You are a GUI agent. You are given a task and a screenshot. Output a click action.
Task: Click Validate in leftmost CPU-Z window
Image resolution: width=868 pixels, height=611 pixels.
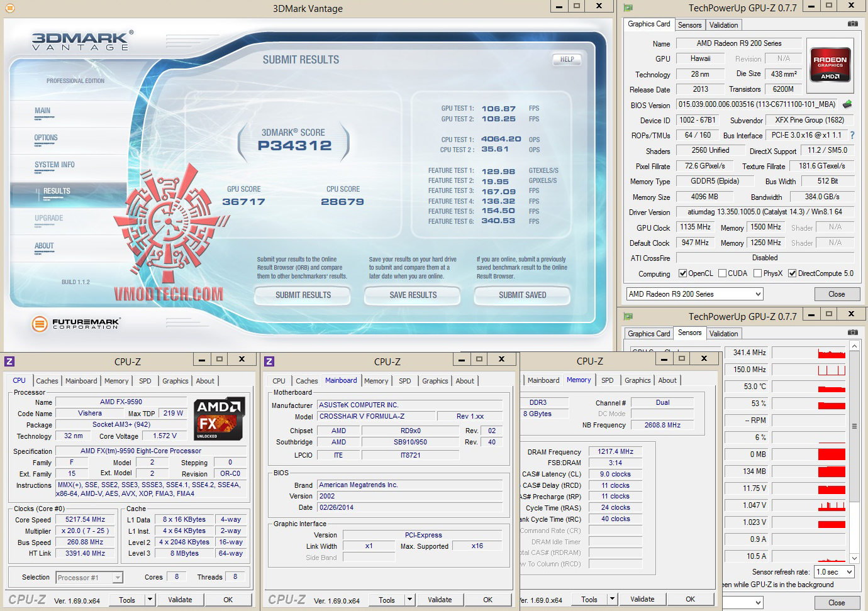coord(180,600)
